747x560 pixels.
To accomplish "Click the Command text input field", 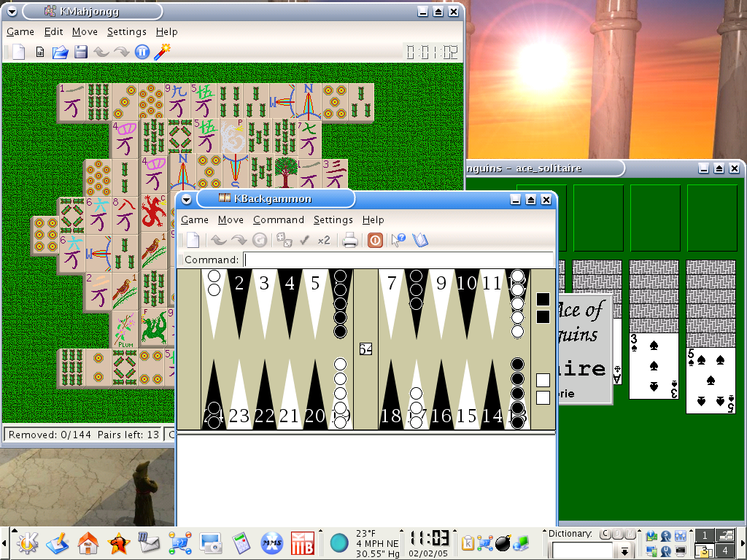I will point(398,260).
